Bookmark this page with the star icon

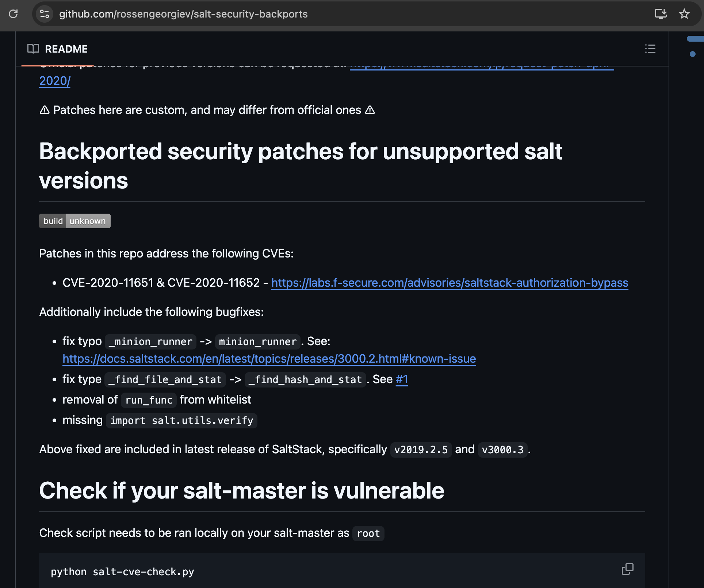coord(684,14)
